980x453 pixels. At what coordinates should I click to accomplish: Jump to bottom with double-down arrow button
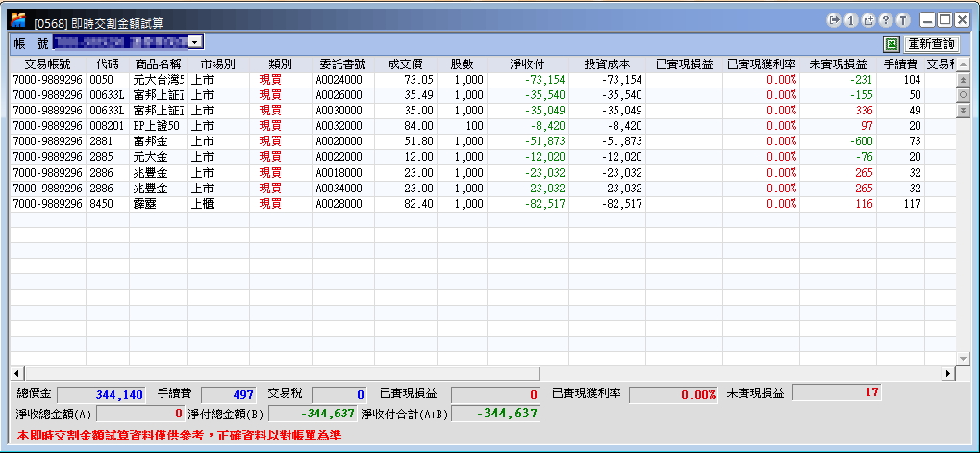coord(963,111)
